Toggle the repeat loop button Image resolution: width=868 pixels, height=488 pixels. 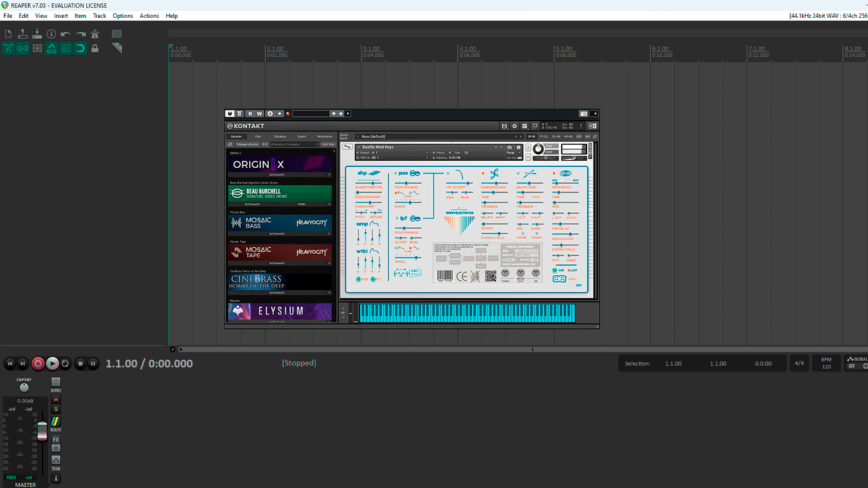pos(65,363)
